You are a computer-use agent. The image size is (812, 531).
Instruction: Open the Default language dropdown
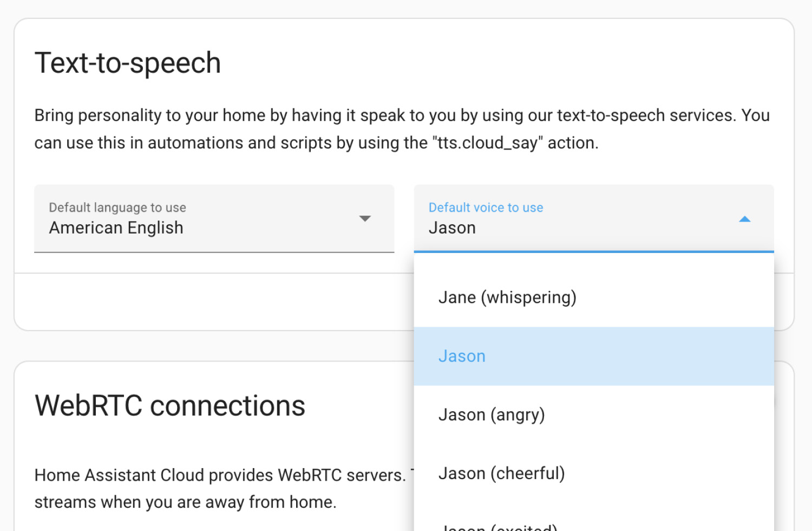[214, 219]
